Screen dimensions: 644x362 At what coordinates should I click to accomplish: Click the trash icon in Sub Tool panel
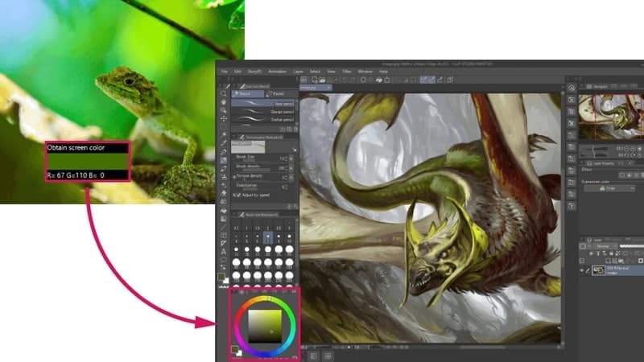pos(295,129)
